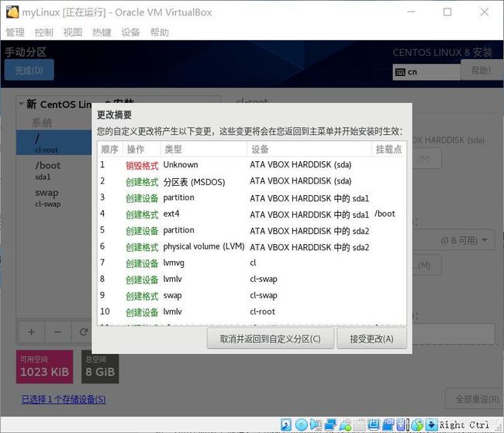Open 已选择1个存储设备(S) link
The image size is (504, 433).
tap(64, 399)
